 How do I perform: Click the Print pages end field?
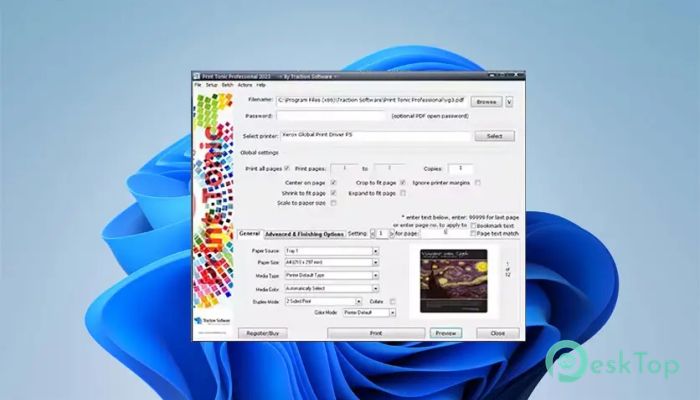click(x=389, y=169)
